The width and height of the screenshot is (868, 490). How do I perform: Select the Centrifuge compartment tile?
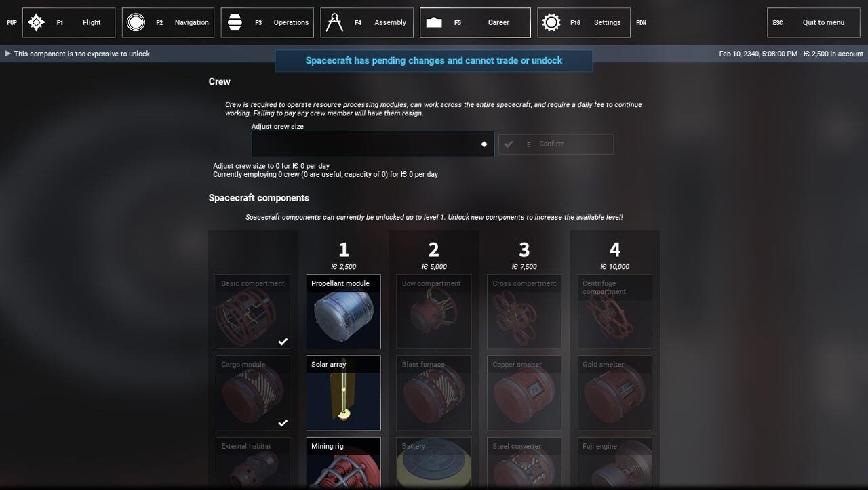click(615, 312)
